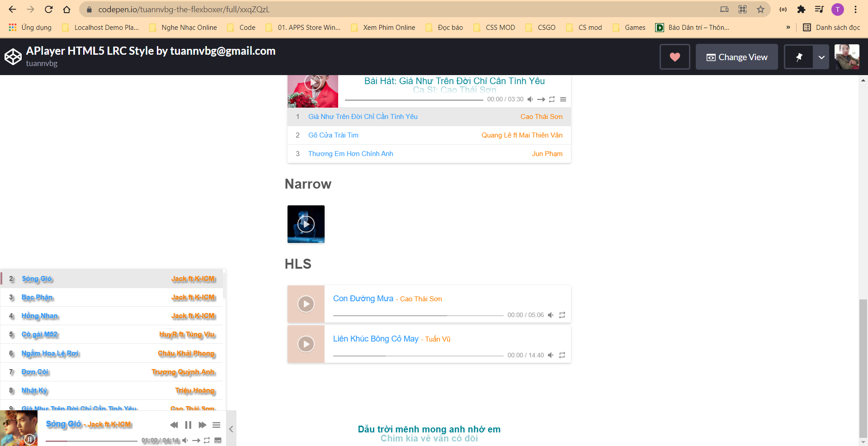Play the Narrow player cover

pos(306,224)
